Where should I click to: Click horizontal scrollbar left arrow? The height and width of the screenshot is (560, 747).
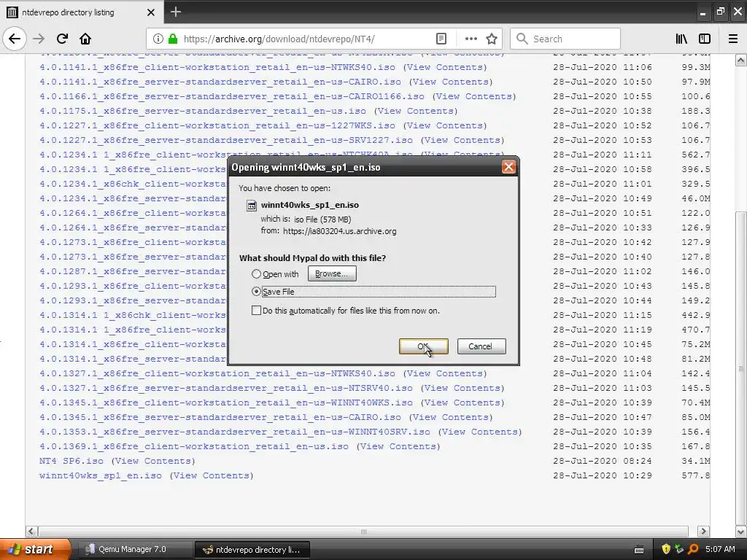pos(31,531)
